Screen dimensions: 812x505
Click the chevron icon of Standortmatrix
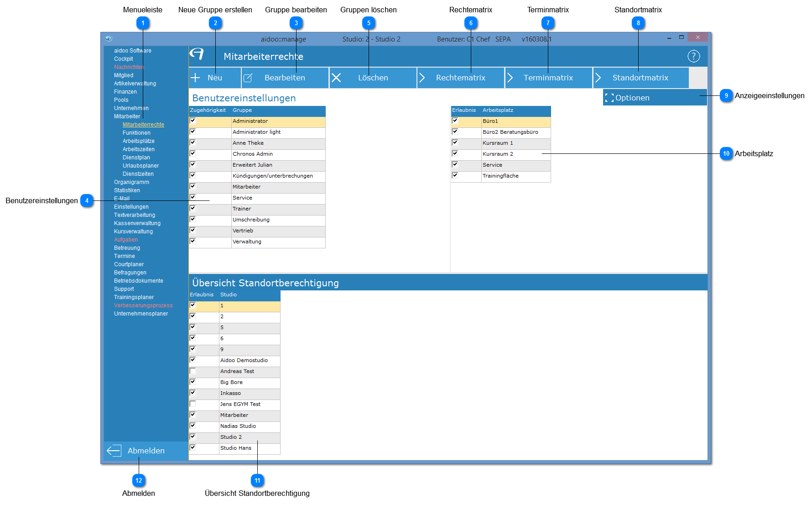[x=598, y=78]
